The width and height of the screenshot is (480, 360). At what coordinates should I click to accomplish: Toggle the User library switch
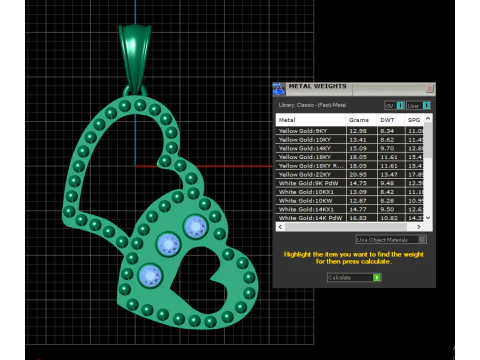pyautogui.click(x=419, y=106)
